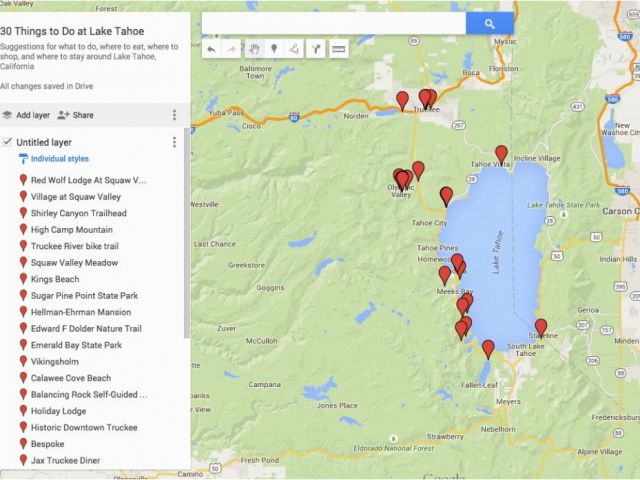Click Add layer
640x480 pixels.
(26, 115)
